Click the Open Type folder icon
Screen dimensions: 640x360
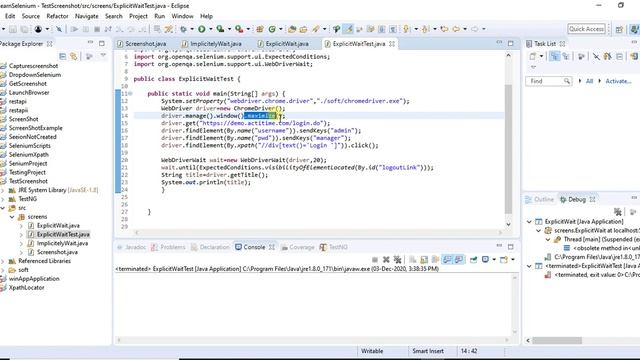(x=292, y=29)
